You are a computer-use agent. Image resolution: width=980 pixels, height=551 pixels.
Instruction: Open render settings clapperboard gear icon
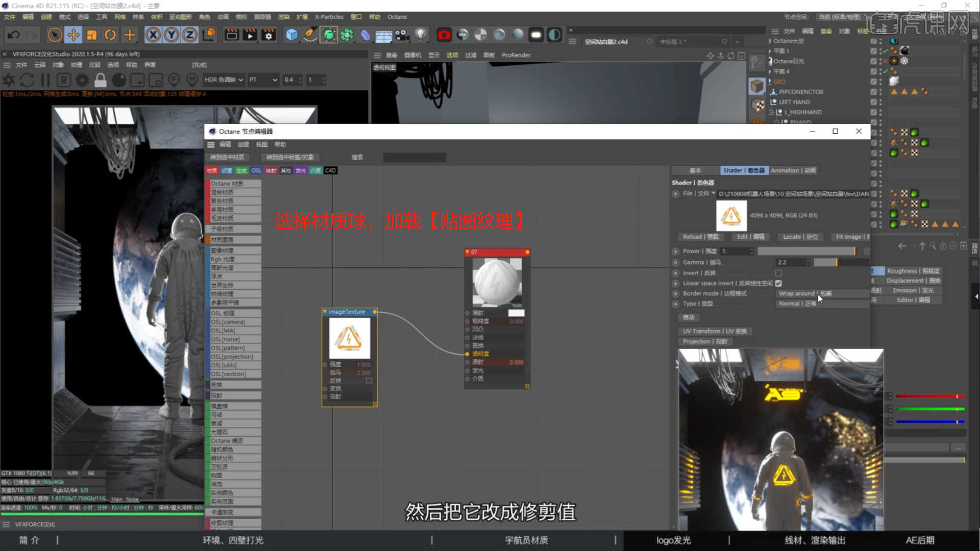[268, 35]
